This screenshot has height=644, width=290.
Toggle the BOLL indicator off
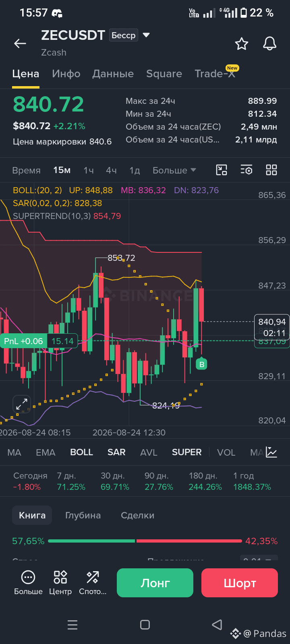[x=81, y=452]
